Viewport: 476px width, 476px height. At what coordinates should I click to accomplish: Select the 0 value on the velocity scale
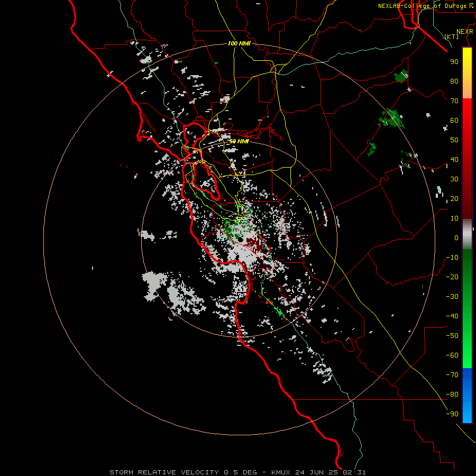tap(456, 237)
